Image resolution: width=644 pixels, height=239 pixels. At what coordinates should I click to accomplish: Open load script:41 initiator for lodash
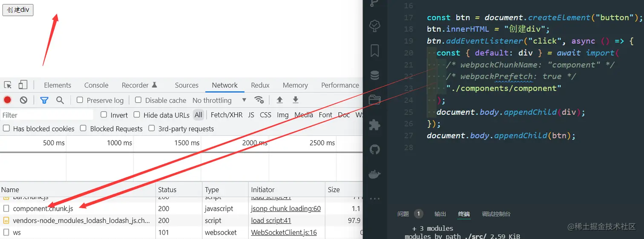point(271,221)
